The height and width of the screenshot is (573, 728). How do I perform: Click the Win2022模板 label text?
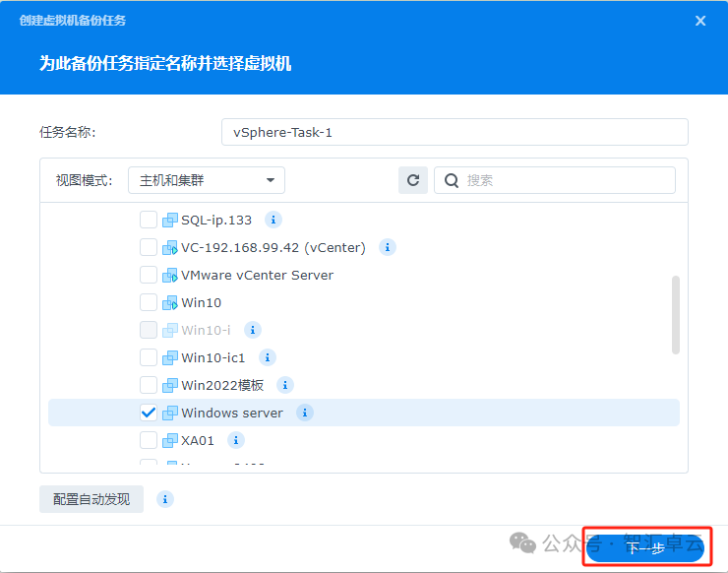click(x=222, y=385)
